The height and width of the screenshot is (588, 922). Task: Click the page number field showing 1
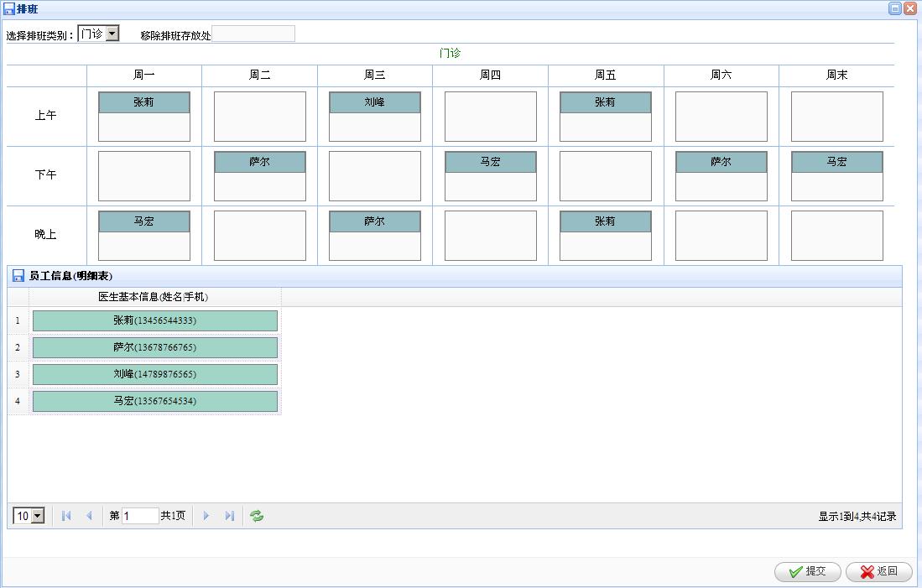point(140,516)
